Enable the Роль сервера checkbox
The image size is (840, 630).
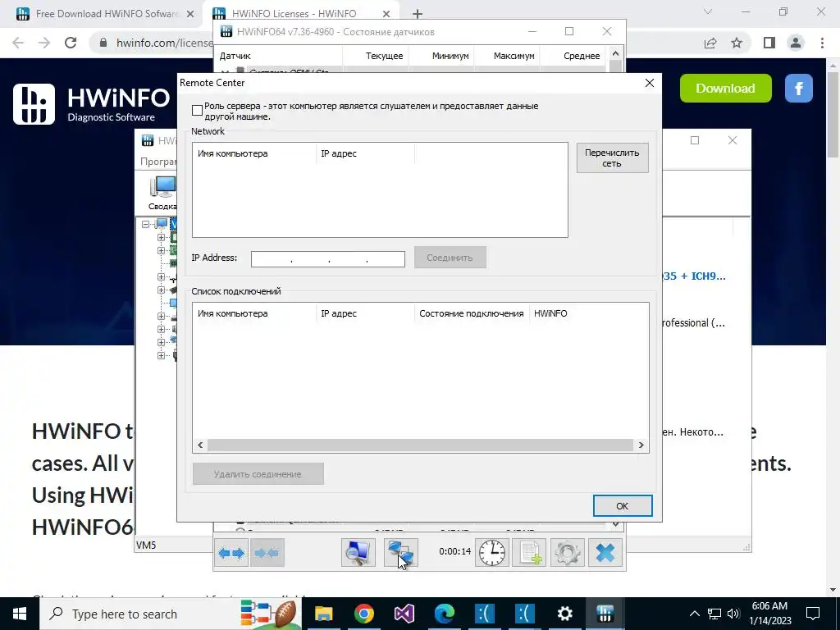coord(197,111)
